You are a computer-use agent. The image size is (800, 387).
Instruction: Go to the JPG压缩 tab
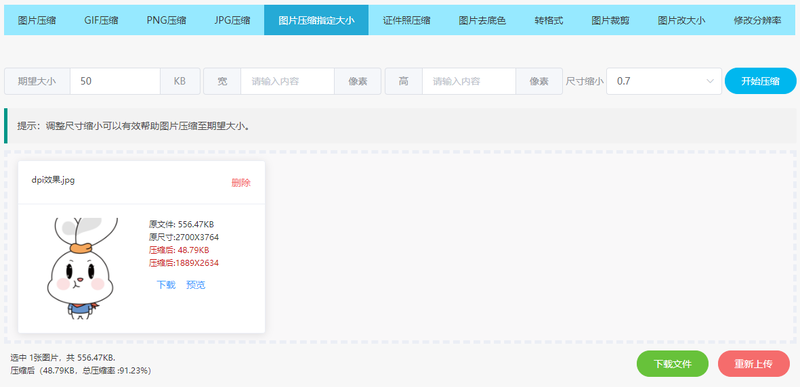coord(232,20)
